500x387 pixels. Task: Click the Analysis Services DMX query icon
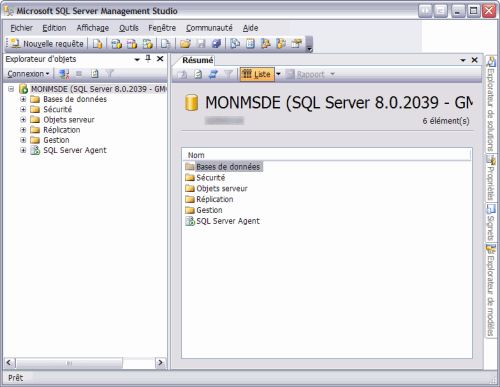132,44
